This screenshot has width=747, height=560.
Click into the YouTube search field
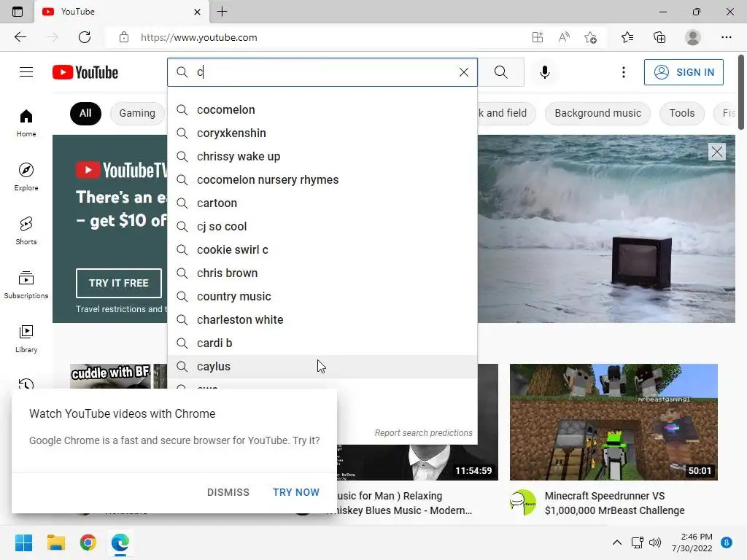click(x=324, y=72)
